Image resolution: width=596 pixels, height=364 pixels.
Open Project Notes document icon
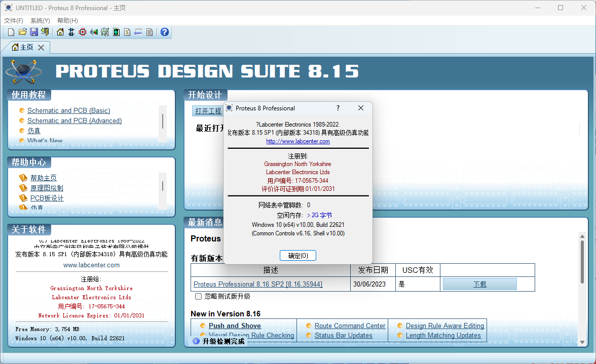click(x=150, y=32)
